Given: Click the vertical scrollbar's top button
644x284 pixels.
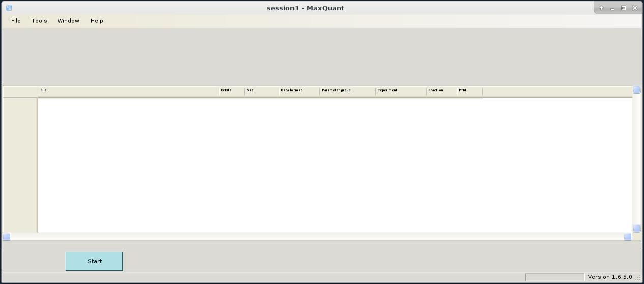Looking at the screenshot, I should coord(636,90).
